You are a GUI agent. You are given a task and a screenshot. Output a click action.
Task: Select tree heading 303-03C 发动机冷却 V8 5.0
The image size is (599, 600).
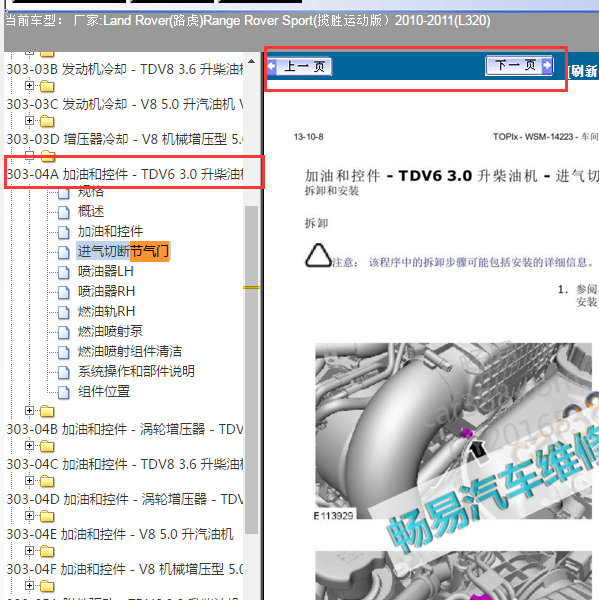pos(125,104)
